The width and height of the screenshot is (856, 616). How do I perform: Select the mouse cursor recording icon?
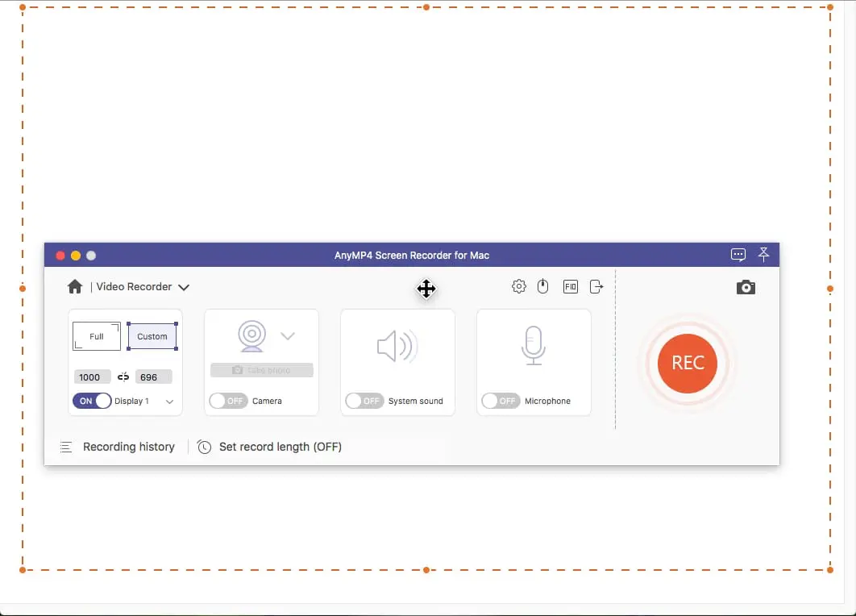pyautogui.click(x=542, y=286)
